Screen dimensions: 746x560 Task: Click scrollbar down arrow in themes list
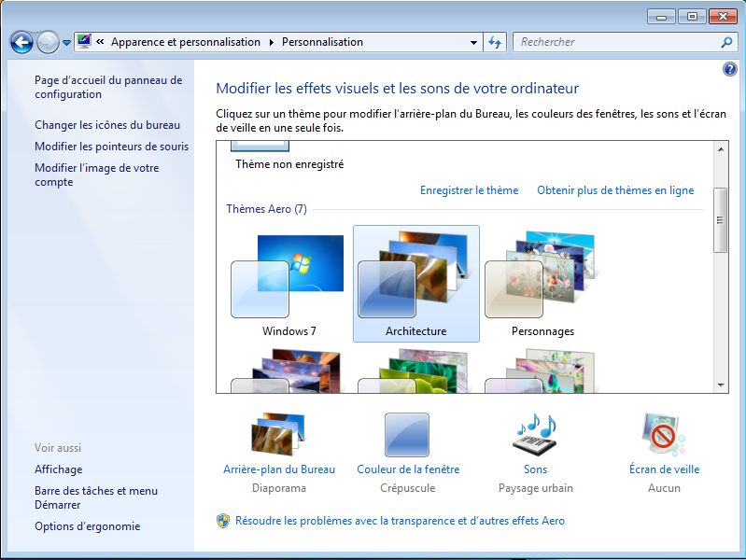721,385
